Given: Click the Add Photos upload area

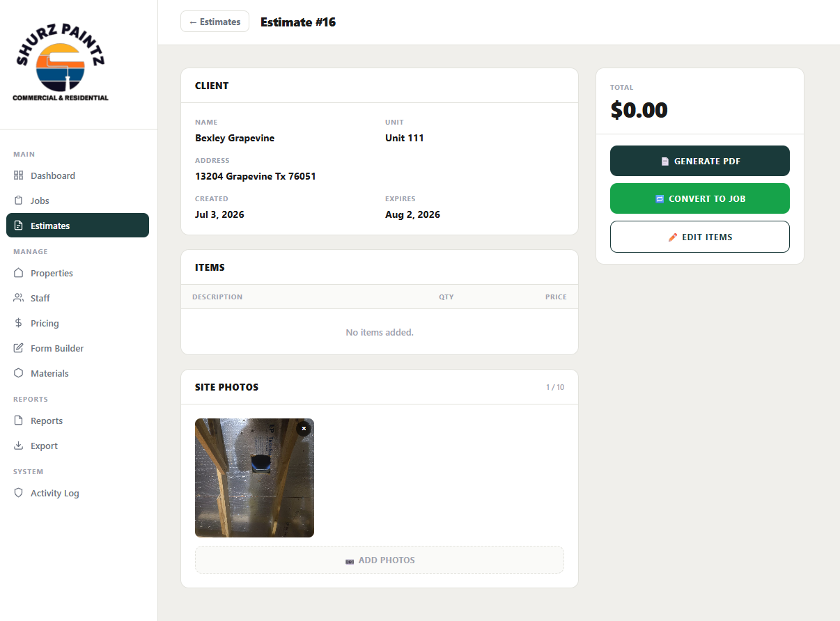Looking at the screenshot, I should [380, 560].
